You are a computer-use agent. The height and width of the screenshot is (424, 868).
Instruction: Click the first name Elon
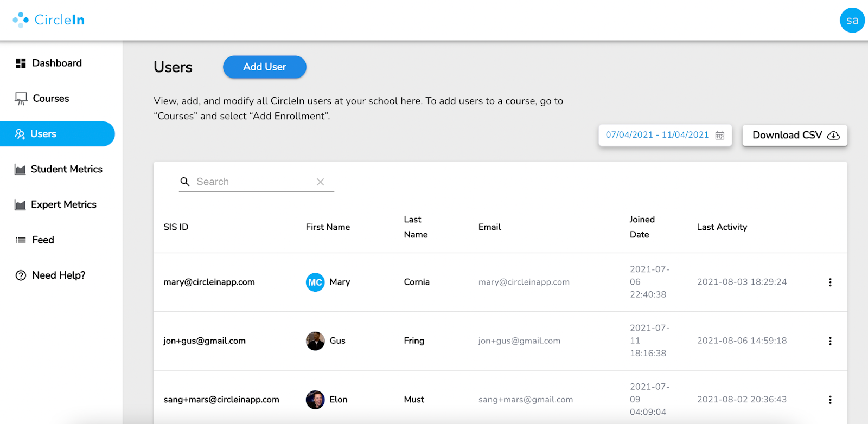click(339, 400)
